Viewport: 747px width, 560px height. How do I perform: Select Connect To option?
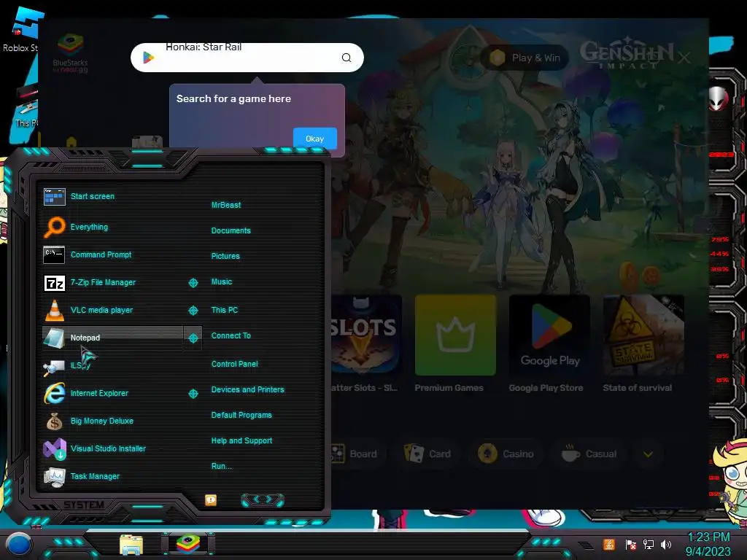[231, 335]
